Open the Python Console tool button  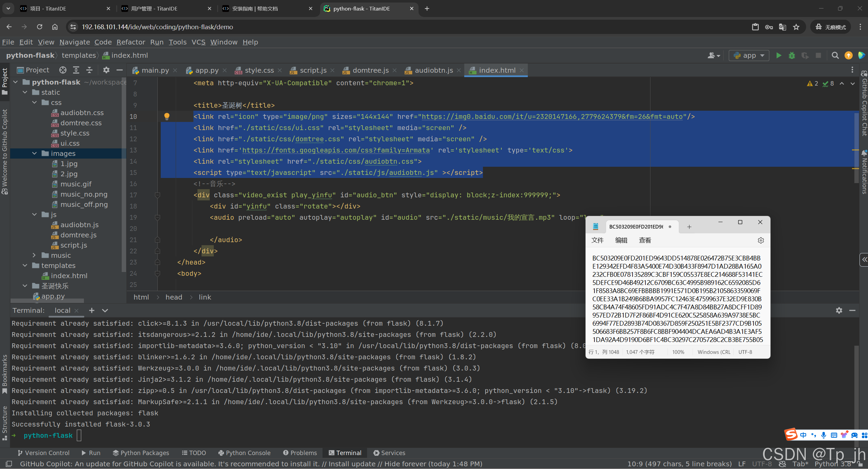(x=244, y=453)
